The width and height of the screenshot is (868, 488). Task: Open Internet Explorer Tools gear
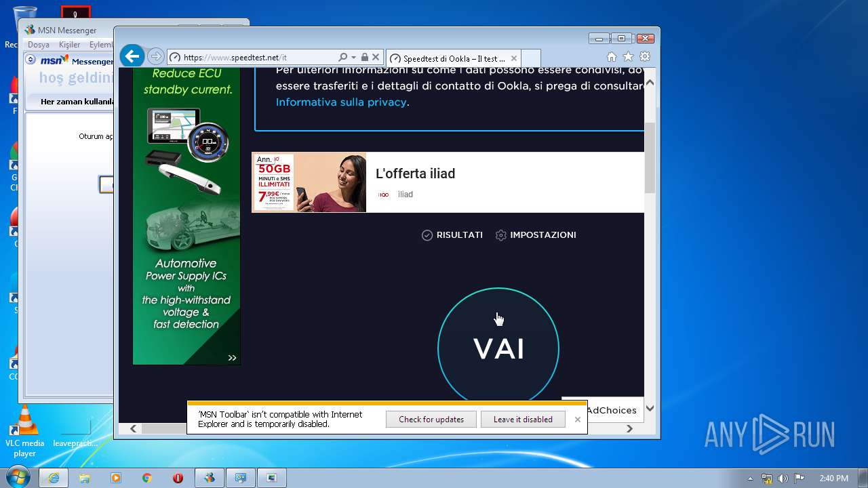645,57
